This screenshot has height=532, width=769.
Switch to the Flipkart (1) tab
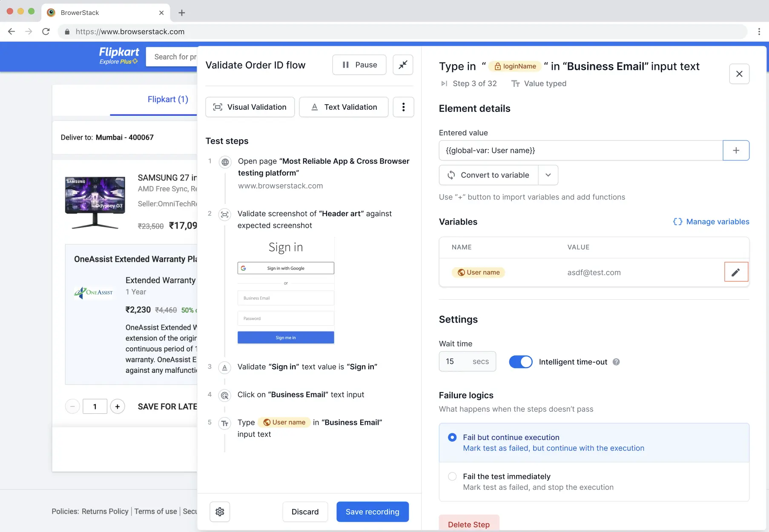tap(168, 99)
